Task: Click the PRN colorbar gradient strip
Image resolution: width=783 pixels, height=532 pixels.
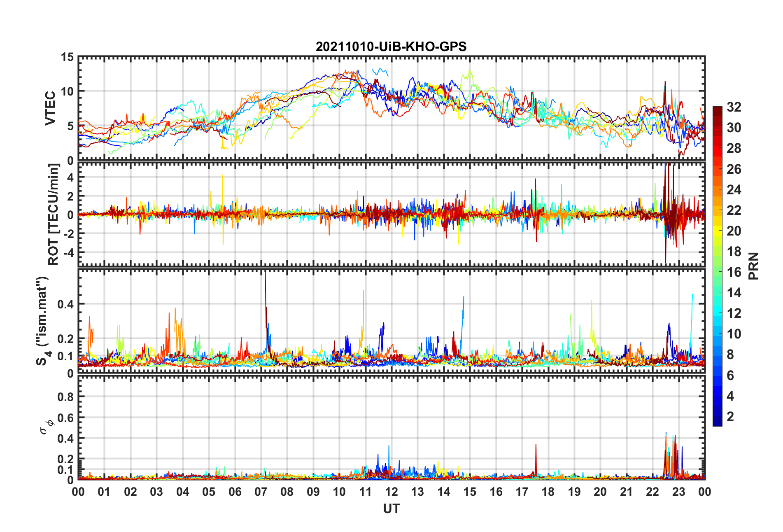Action: (718, 266)
